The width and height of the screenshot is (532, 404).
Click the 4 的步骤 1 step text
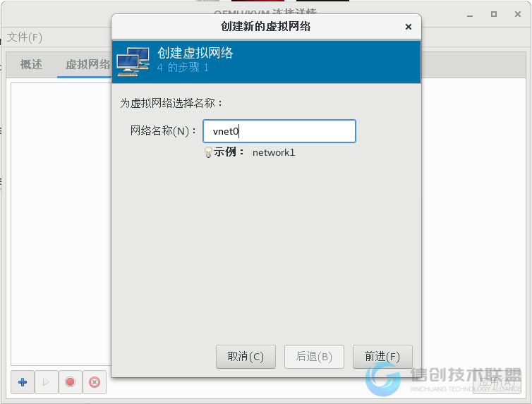183,68
